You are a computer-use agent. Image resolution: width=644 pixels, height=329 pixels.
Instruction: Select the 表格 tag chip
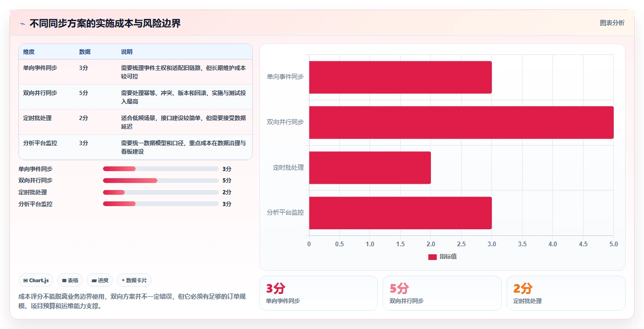tap(70, 280)
